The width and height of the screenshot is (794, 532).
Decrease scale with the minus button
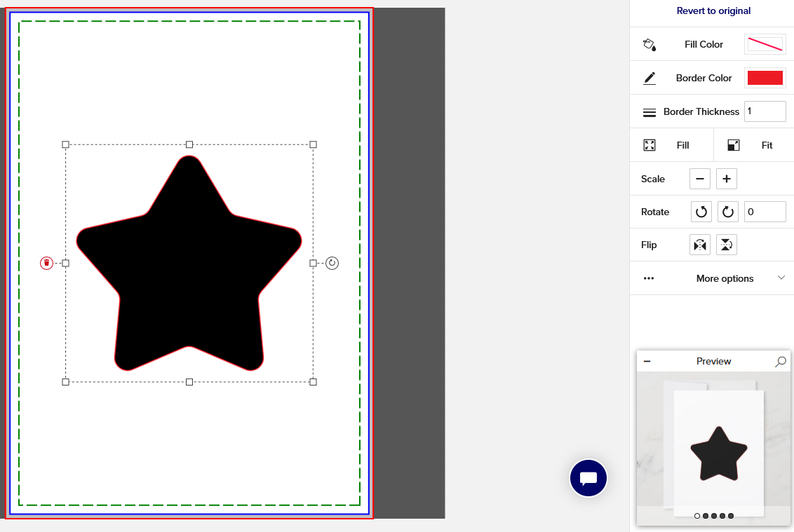[x=700, y=179]
